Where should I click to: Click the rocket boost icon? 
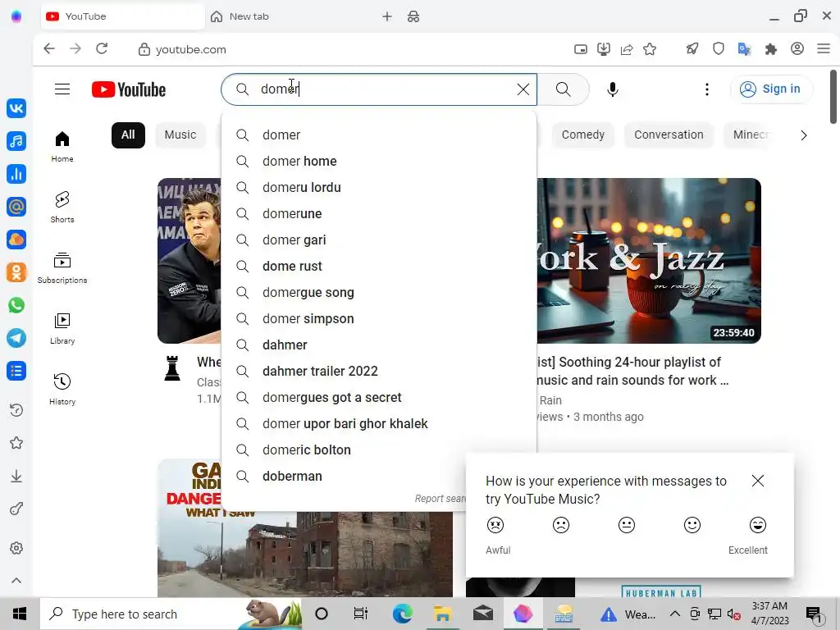(x=692, y=49)
